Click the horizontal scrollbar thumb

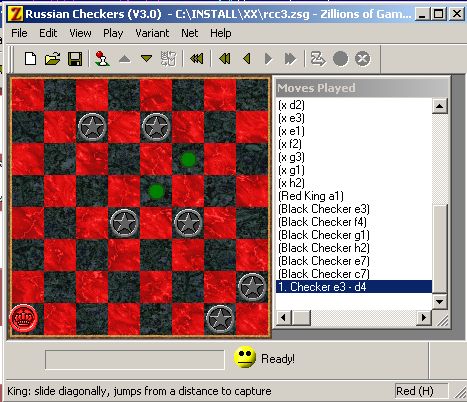tap(301, 317)
